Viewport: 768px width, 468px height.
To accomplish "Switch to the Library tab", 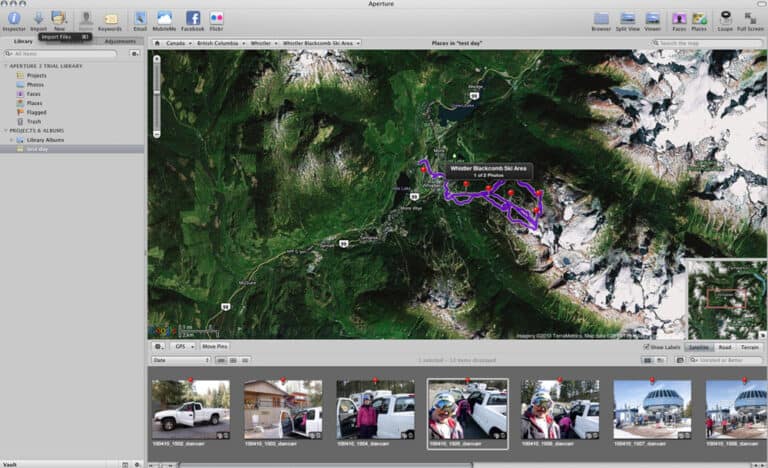I will (23, 42).
